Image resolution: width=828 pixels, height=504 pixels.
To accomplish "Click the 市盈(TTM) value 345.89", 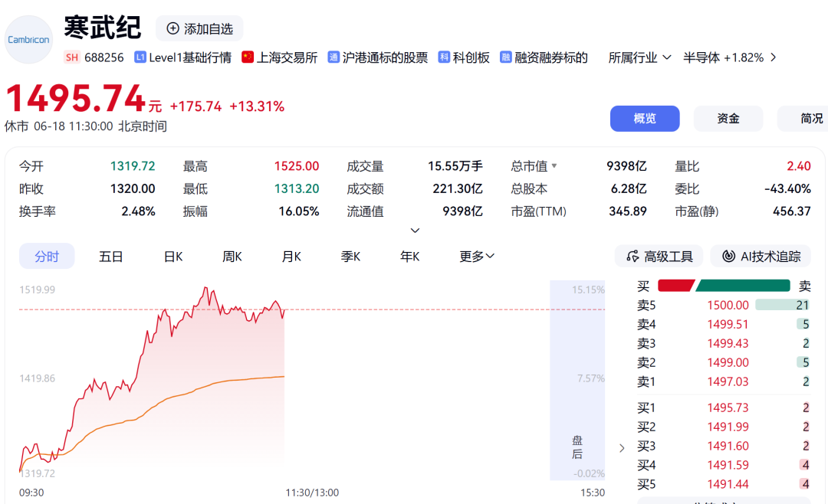I will click(627, 211).
